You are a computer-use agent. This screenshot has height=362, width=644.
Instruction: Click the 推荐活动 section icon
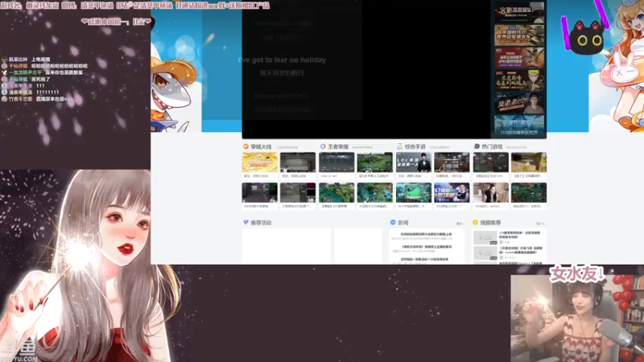[246, 223]
